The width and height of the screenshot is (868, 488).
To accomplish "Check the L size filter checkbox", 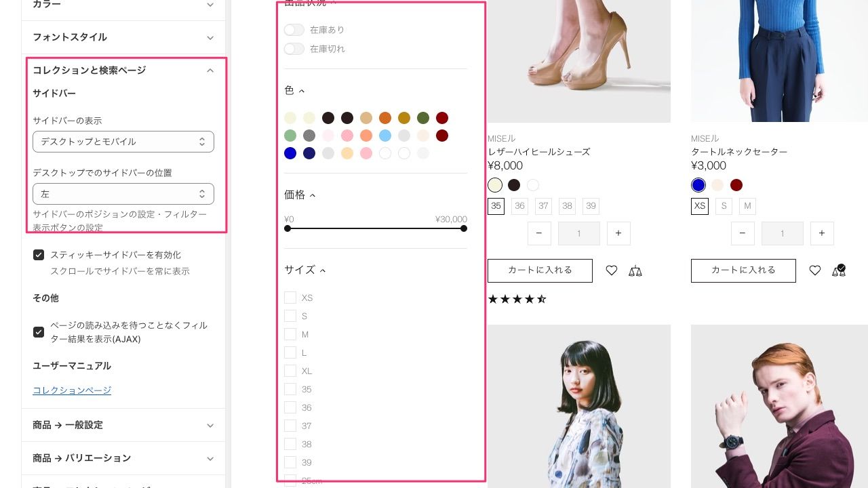I will [290, 352].
